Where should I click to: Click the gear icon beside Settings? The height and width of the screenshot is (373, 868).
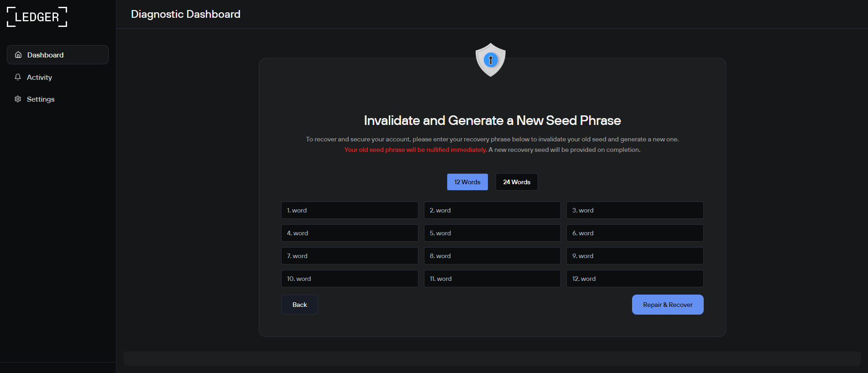(x=18, y=99)
